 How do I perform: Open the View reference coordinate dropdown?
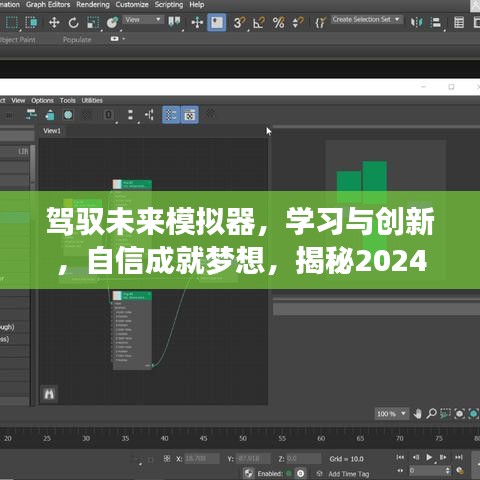(143, 20)
